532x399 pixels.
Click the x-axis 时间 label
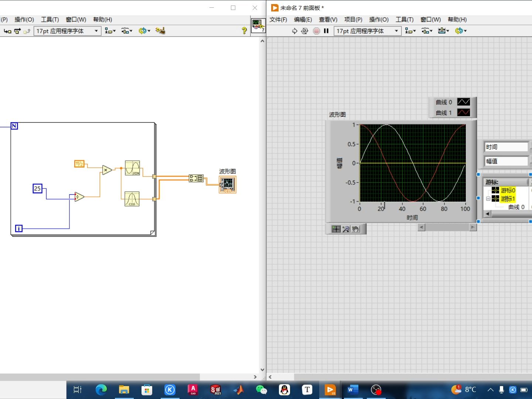tap(412, 218)
